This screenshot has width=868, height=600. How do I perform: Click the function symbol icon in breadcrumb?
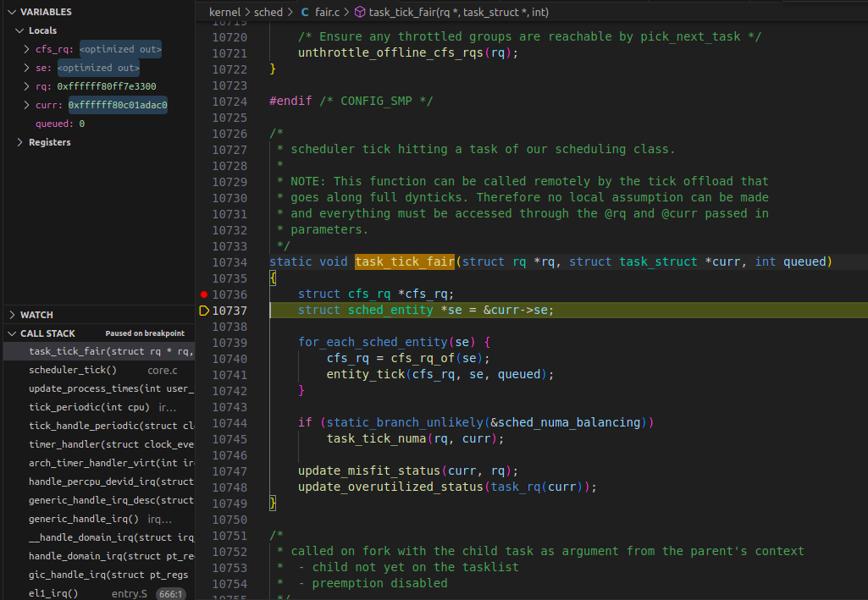click(x=360, y=12)
